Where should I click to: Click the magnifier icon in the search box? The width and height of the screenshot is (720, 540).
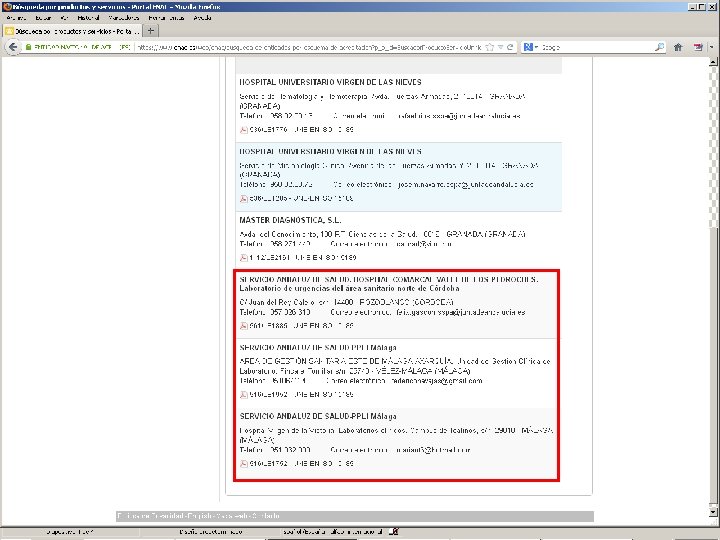point(659,47)
